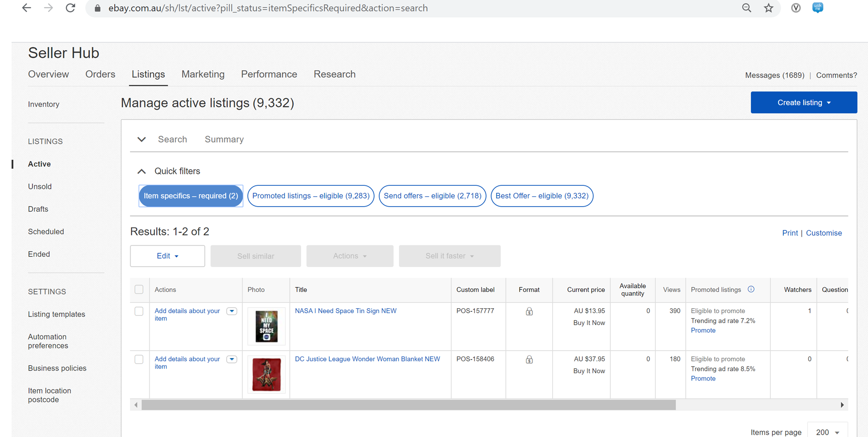
Task: Select the Search tab
Action: (x=173, y=139)
